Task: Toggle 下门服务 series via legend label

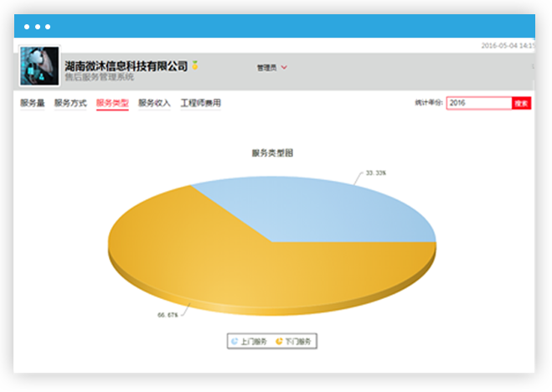Action: click(x=298, y=342)
